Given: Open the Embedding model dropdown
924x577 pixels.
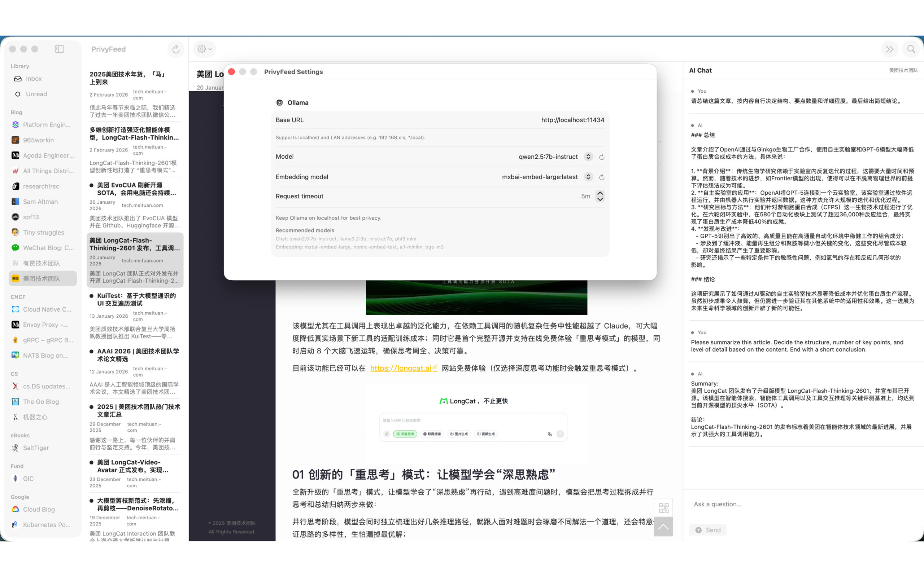Looking at the screenshot, I should coord(588,177).
